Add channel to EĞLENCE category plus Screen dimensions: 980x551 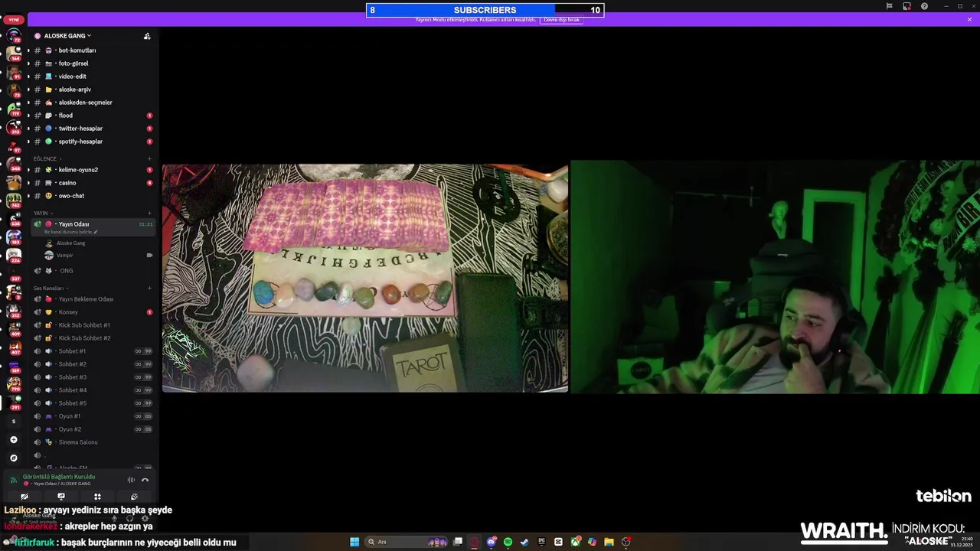149,158
